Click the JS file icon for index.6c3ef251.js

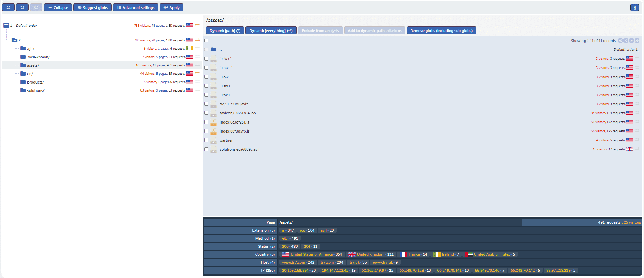(214, 122)
